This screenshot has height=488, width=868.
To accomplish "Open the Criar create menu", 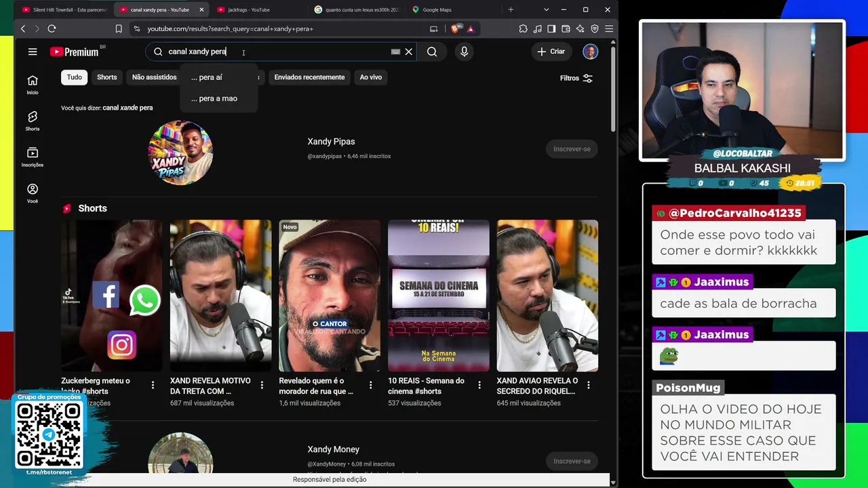I will click(551, 52).
